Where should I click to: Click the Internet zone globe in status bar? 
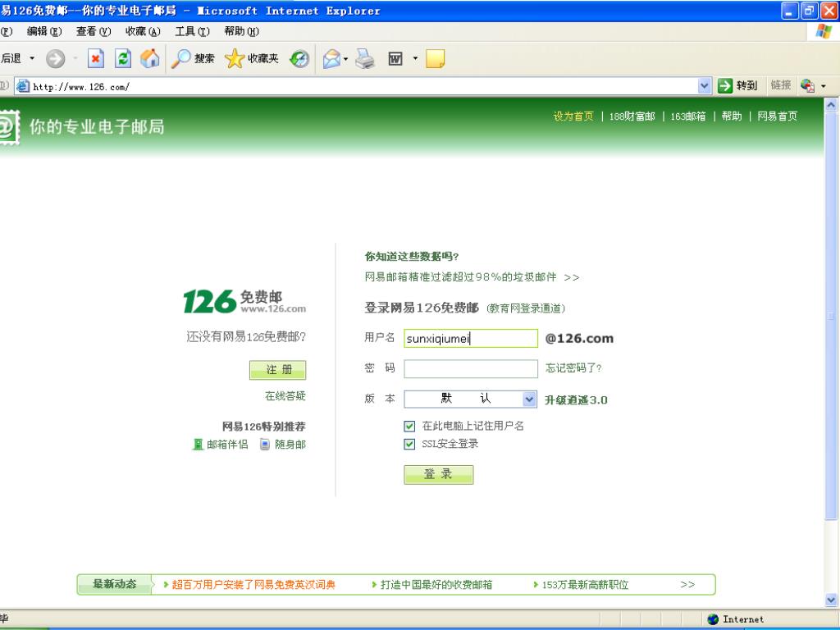click(x=713, y=619)
